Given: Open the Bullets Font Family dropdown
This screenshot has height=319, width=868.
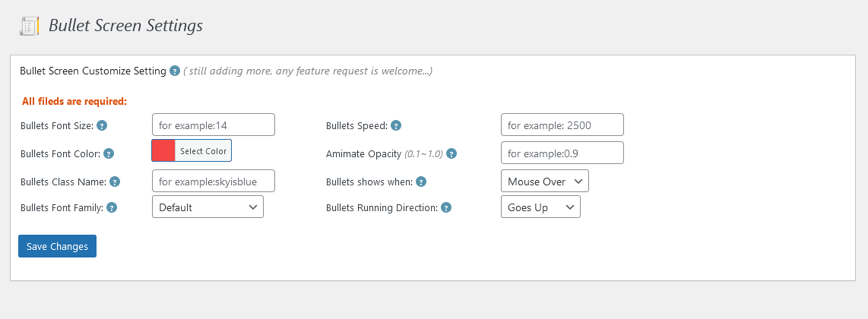Looking at the screenshot, I should coord(207,207).
